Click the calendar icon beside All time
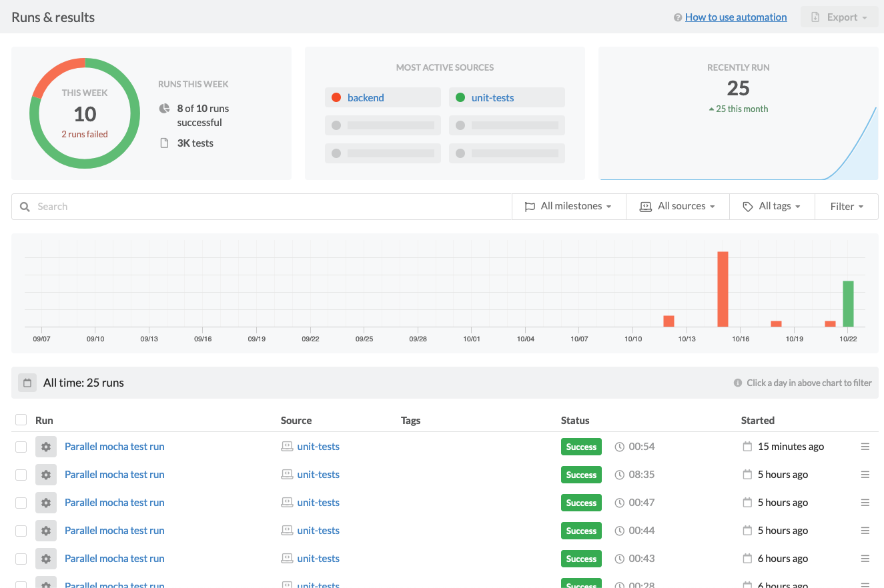The height and width of the screenshot is (588, 884). tap(27, 383)
